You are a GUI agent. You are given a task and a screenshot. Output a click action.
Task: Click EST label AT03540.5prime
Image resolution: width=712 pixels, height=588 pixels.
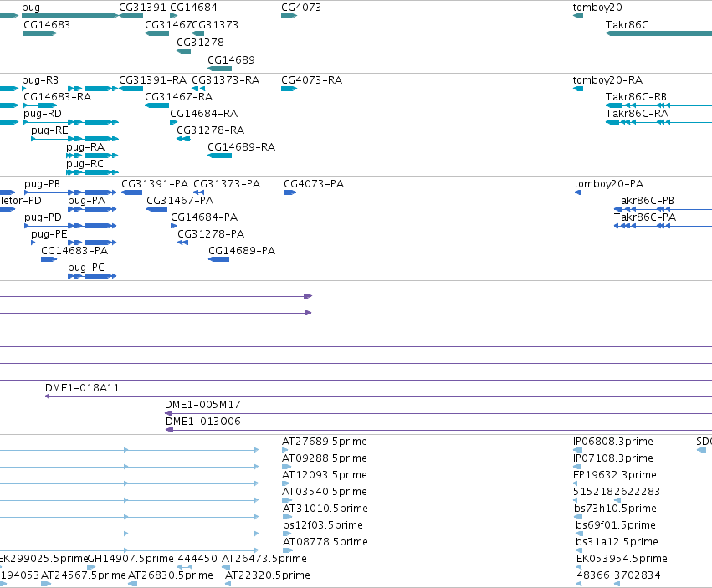(325, 492)
